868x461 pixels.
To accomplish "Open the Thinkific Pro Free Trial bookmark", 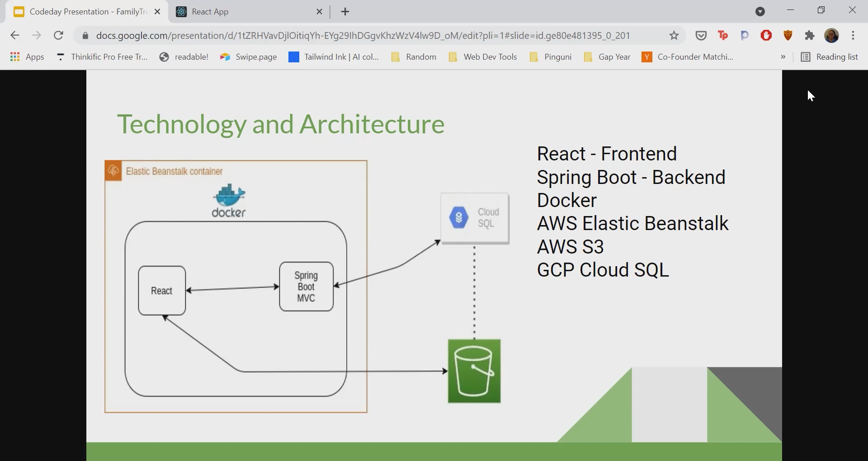I will [102, 56].
